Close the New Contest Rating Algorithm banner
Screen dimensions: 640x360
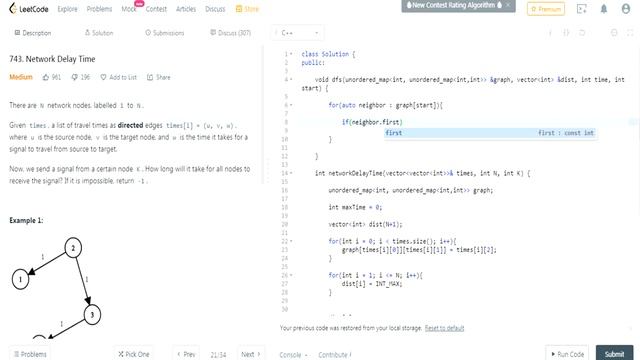(508, 5)
